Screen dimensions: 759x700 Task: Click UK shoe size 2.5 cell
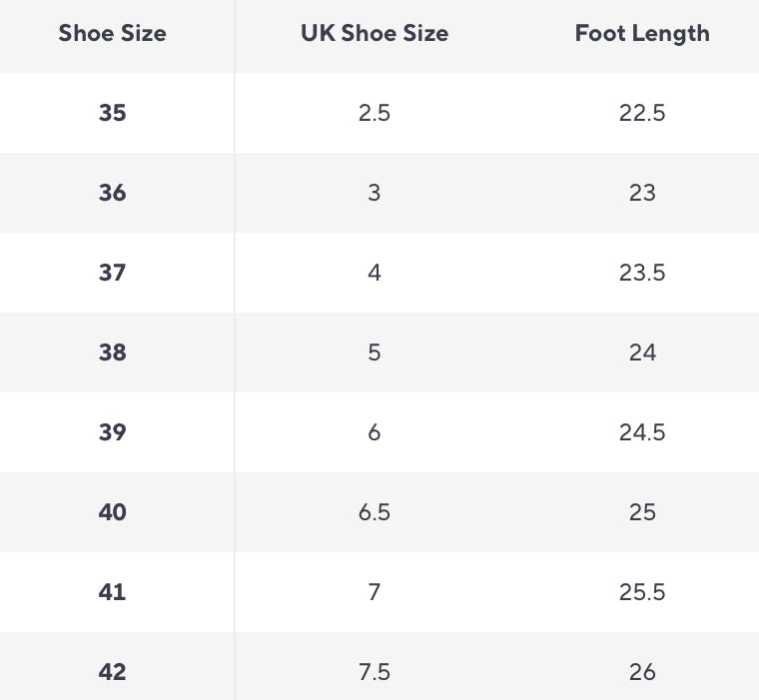(375, 113)
